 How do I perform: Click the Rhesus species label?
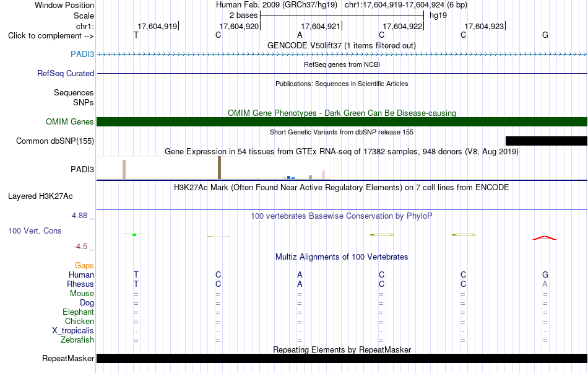point(80,284)
